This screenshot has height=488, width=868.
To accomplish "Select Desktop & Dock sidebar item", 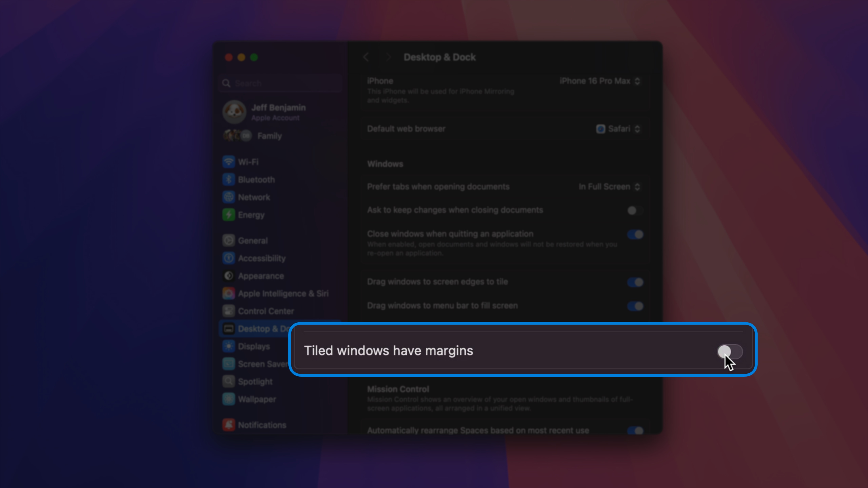I will 265,328.
